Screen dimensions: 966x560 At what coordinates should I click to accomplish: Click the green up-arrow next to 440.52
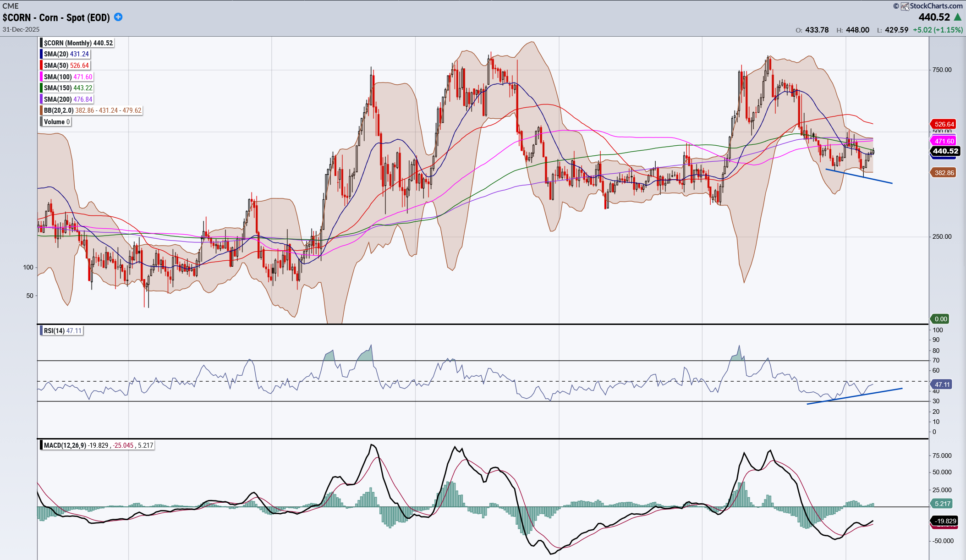958,17
